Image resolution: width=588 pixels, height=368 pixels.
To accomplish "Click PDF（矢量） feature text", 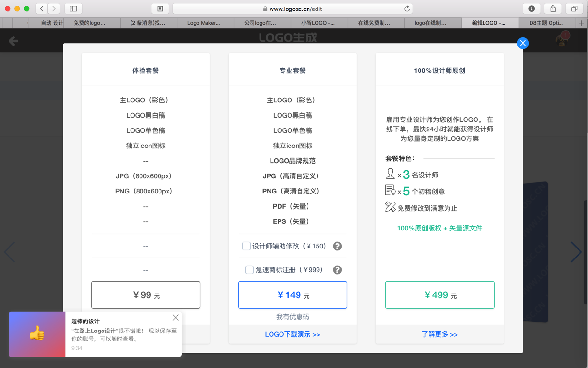I will click(x=293, y=206).
